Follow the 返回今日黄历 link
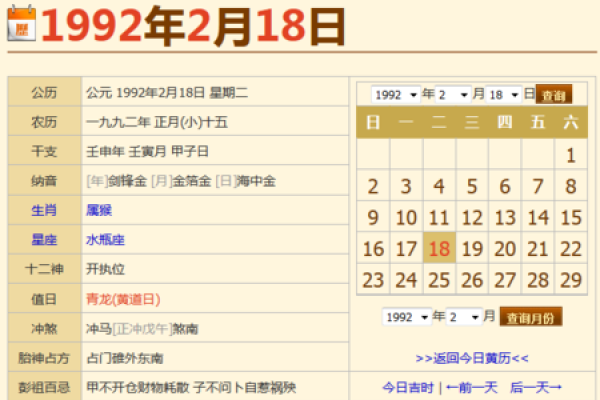 click(x=471, y=357)
